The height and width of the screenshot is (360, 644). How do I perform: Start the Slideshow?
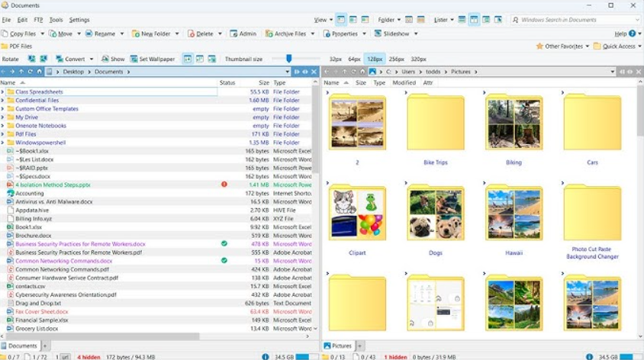(392, 34)
